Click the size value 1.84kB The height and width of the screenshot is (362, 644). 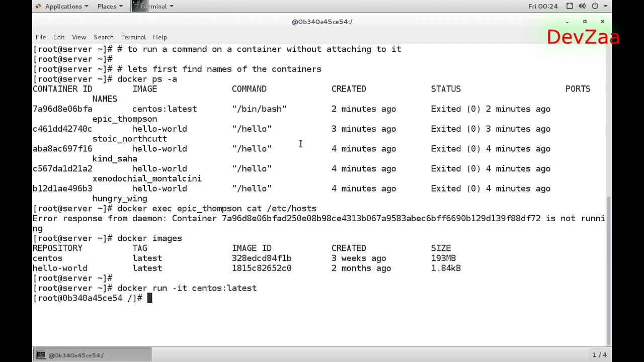tap(446, 268)
